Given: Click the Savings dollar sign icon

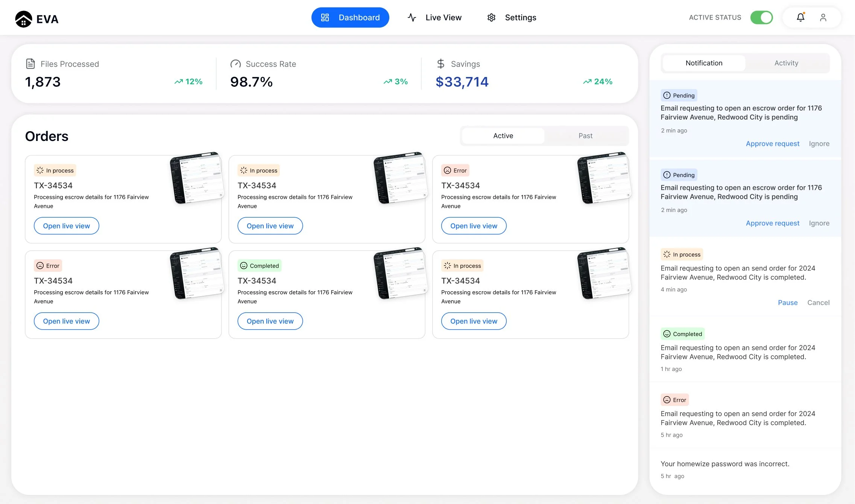Looking at the screenshot, I should tap(440, 64).
